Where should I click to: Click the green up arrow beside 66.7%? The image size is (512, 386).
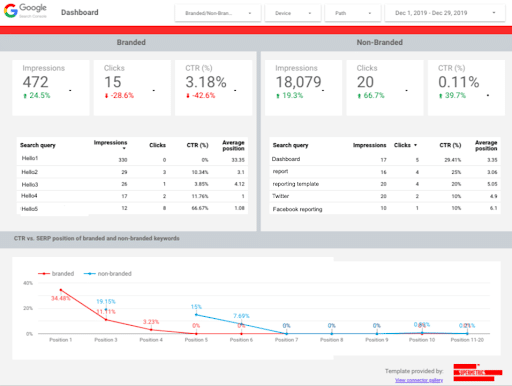tap(359, 96)
